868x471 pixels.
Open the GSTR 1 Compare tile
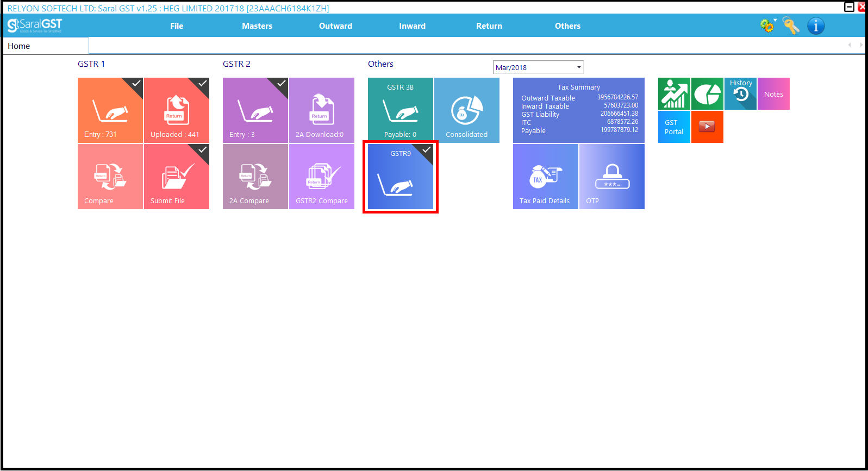coord(110,177)
